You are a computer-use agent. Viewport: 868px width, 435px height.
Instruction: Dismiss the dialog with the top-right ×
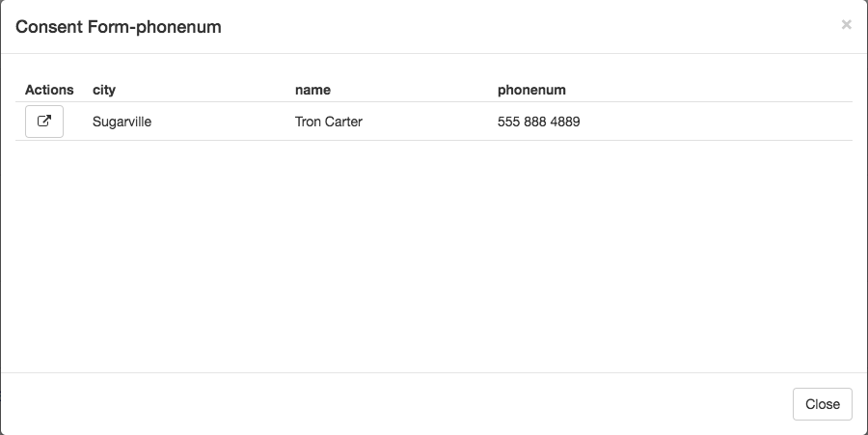pyautogui.click(x=846, y=24)
